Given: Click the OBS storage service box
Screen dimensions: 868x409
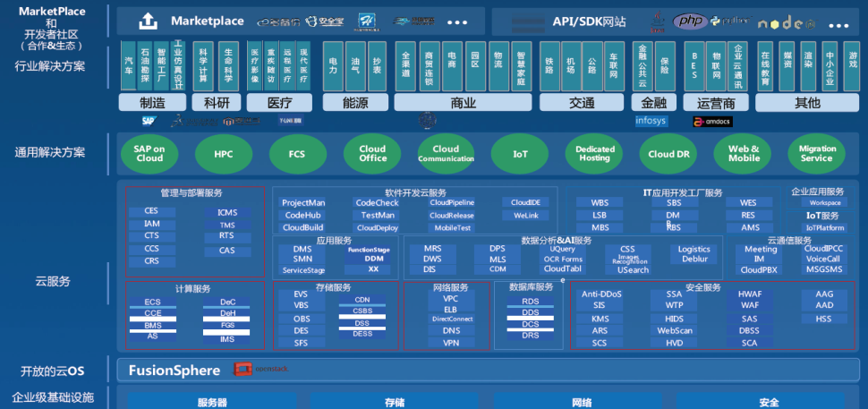Looking at the screenshot, I should click(x=302, y=320).
